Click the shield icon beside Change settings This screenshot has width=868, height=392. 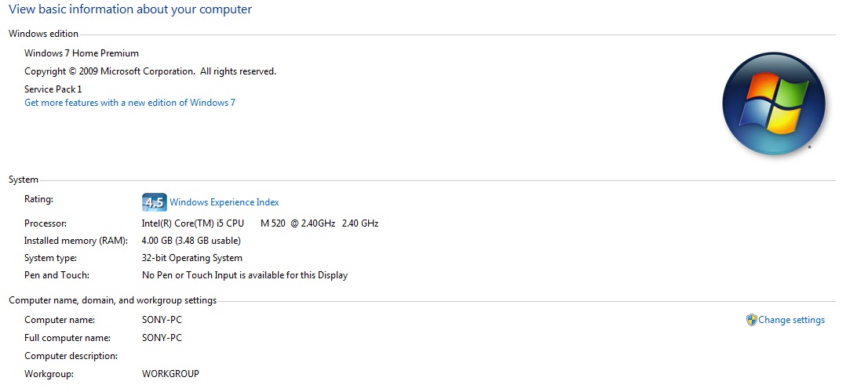(x=751, y=320)
